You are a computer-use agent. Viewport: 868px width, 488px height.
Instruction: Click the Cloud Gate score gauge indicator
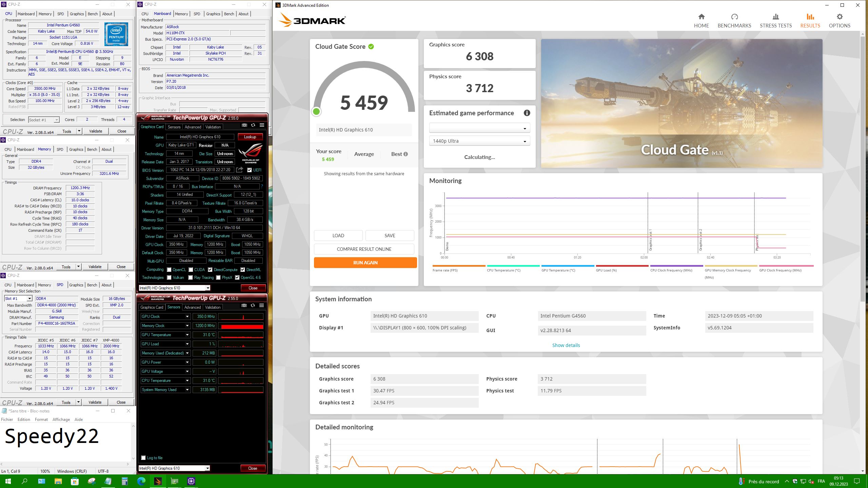click(x=316, y=111)
